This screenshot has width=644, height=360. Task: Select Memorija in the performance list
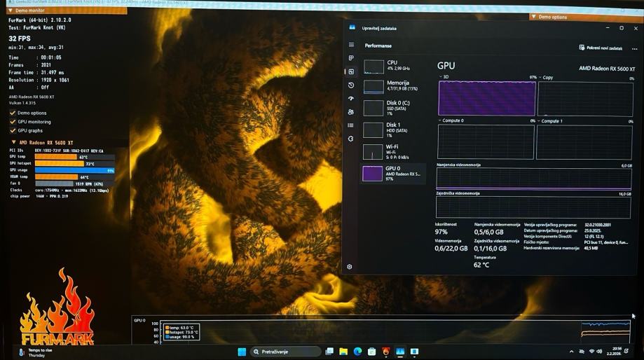pos(393,85)
